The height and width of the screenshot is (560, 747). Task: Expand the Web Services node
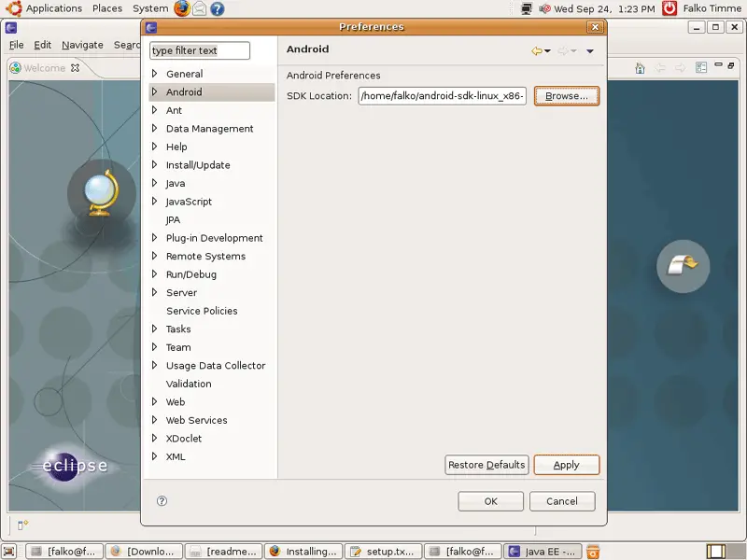(154, 420)
